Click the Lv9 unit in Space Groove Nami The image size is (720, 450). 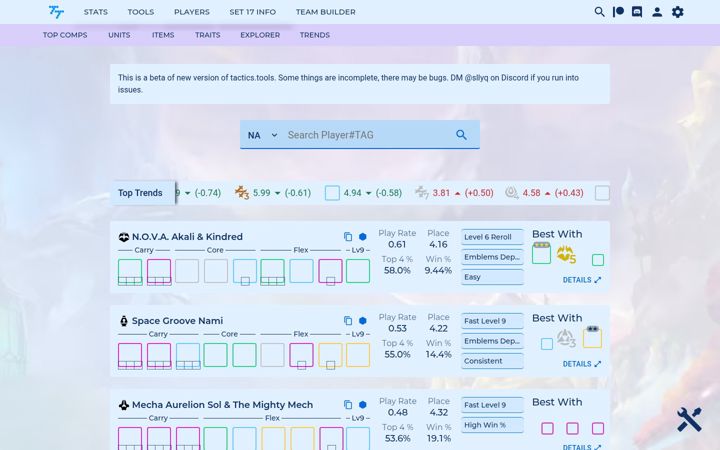tap(358, 355)
